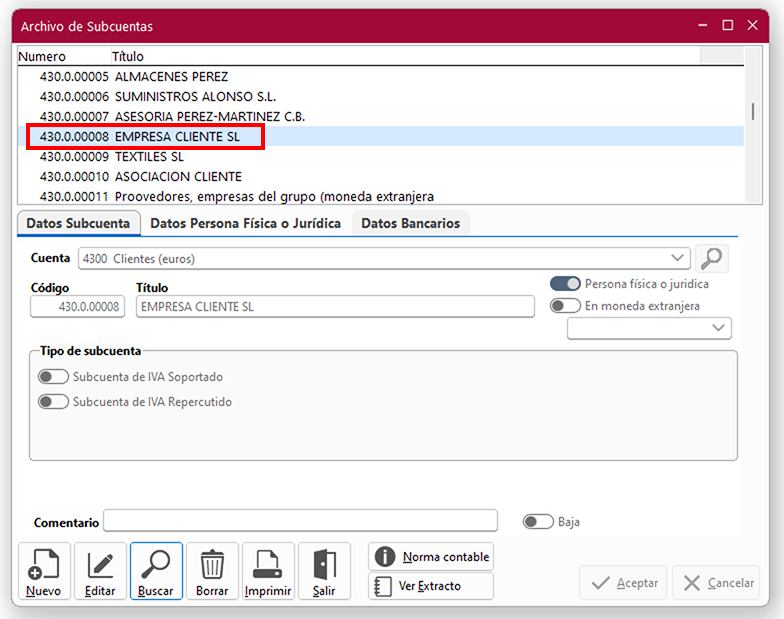This screenshot has height=619, width=784.
Task: Expand the Cuenta dropdown list
Action: tap(679, 258)
